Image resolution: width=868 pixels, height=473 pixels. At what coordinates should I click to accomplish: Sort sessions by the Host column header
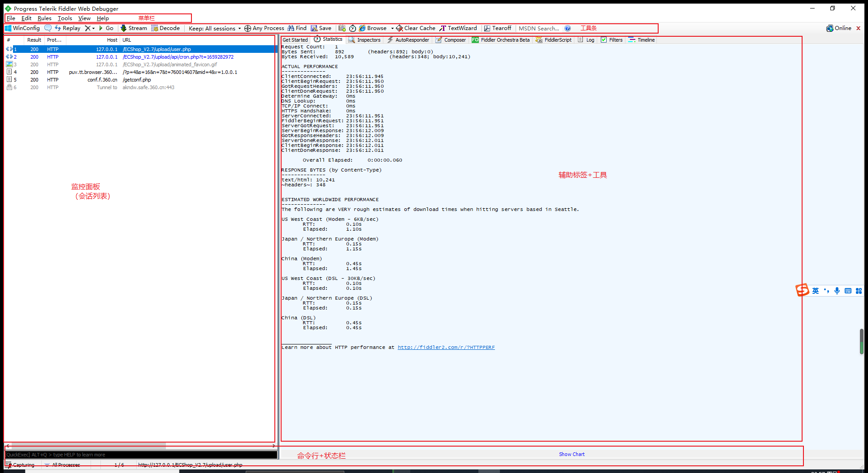click(93, 40)
